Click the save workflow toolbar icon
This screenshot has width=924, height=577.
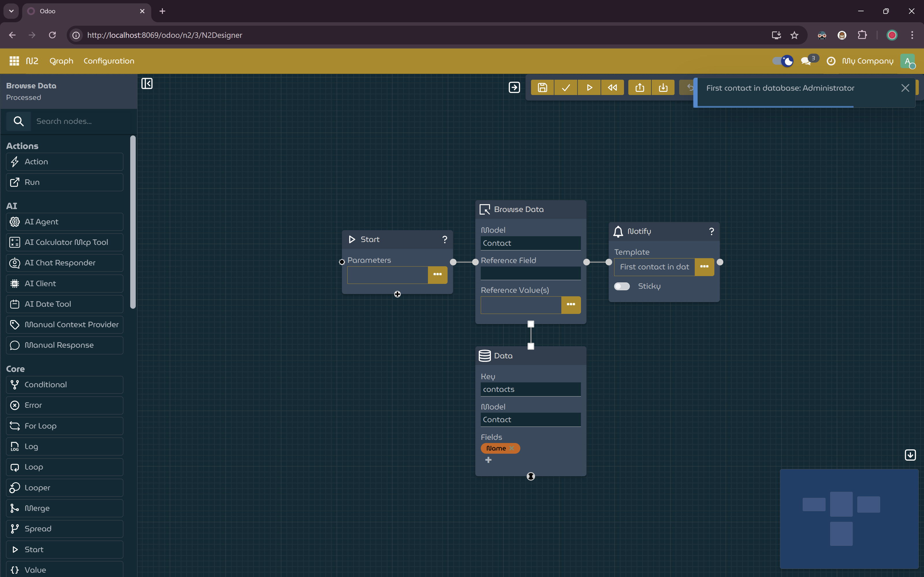[x=542, y=88]
